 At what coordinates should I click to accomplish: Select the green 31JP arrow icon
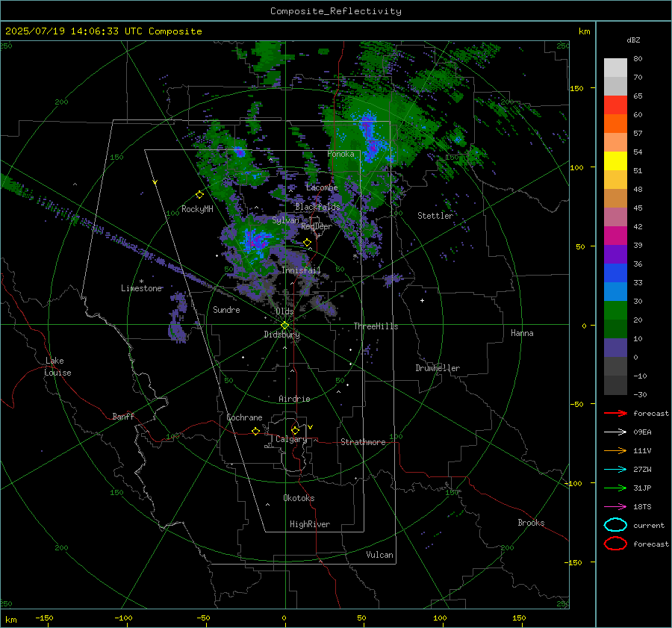(x=615, y=488)
